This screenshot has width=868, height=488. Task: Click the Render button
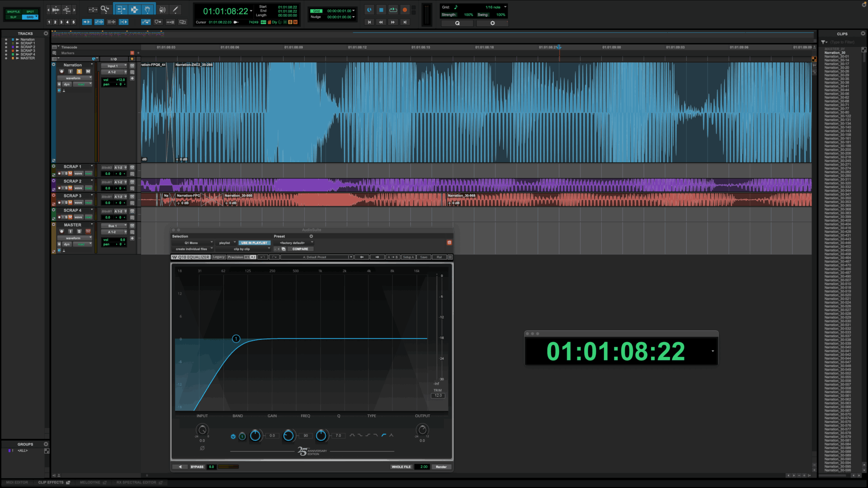click(441, 467)
